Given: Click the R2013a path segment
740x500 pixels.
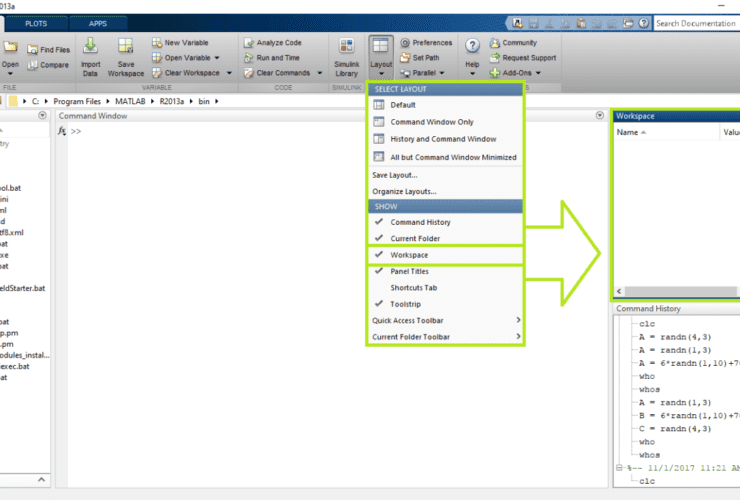Looking at the screenshot, I should (x=172, y=102).
